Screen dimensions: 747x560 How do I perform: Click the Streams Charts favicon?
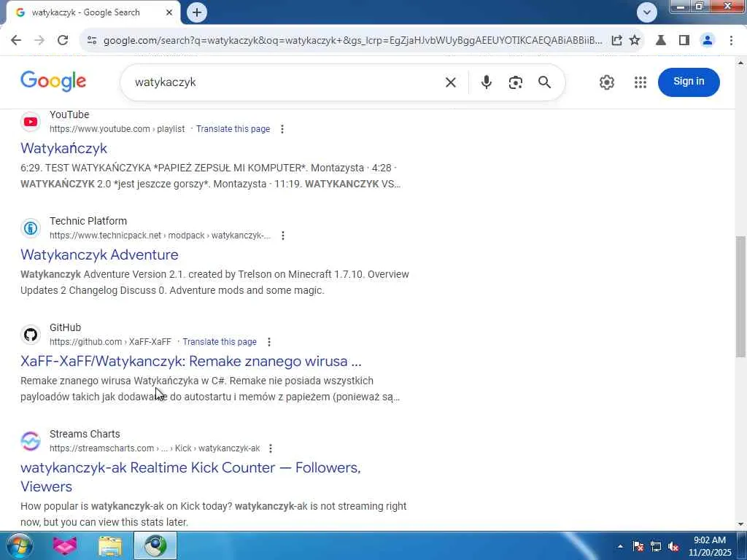[x=31, y=441]
